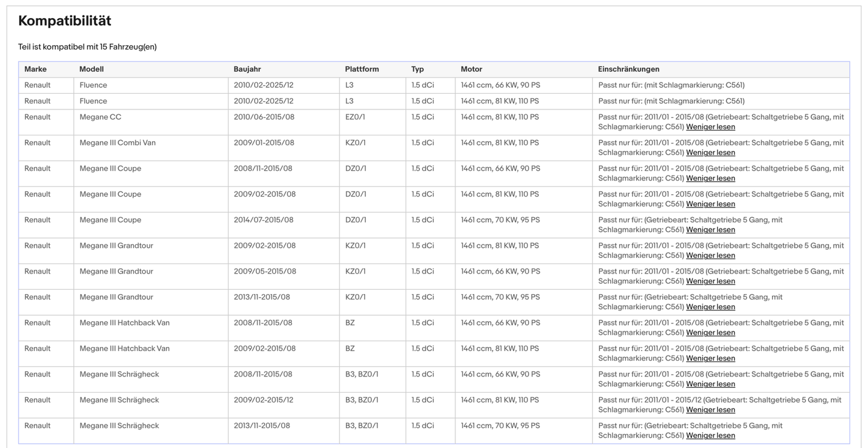The image size is (868, 448).
Task: Click Weniger lesen for Megane III Grandtour 95 PS
Action: click(x=710, y=307)
